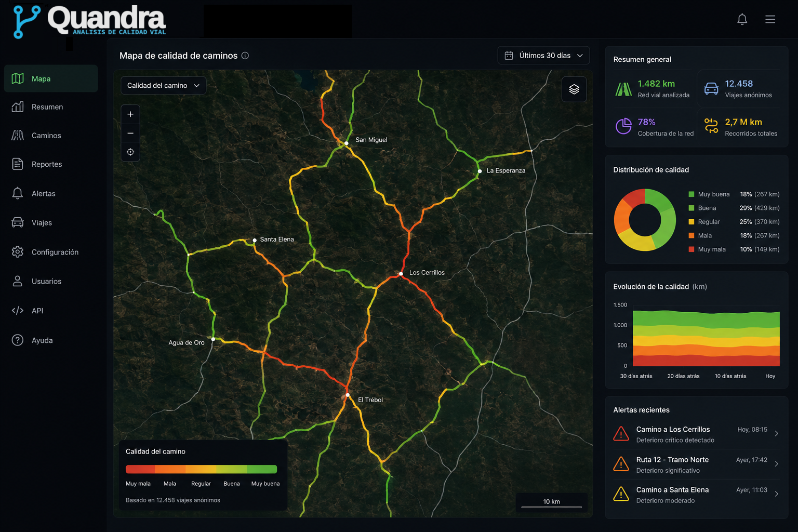The image size is (798, 532).
Task: Click the red alert icon for Los Cerrillos
Action: (x=621, y=433)
